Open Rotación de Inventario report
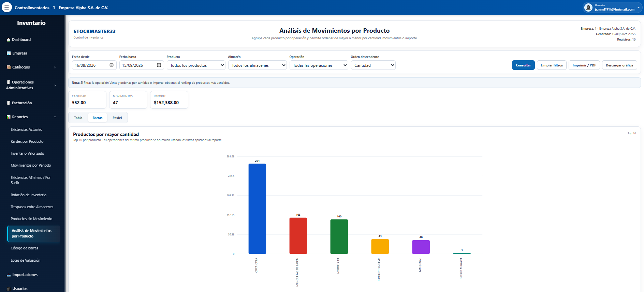The height and width of the screenshot is (292, 644). (x=29, y=195)
